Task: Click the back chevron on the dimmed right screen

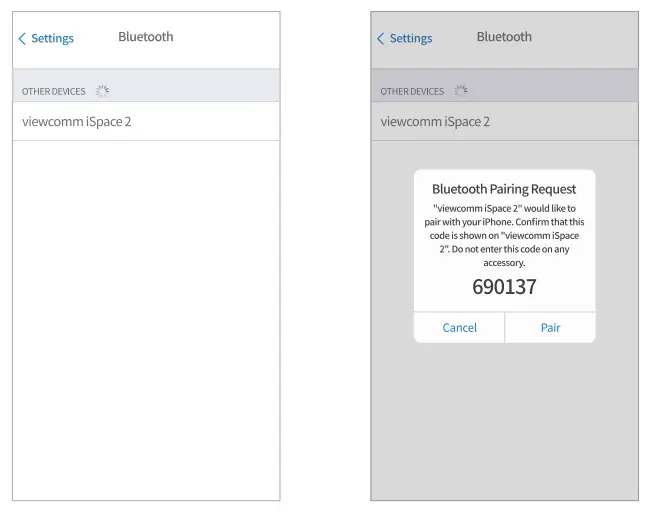Action: [x=380, y=39]
